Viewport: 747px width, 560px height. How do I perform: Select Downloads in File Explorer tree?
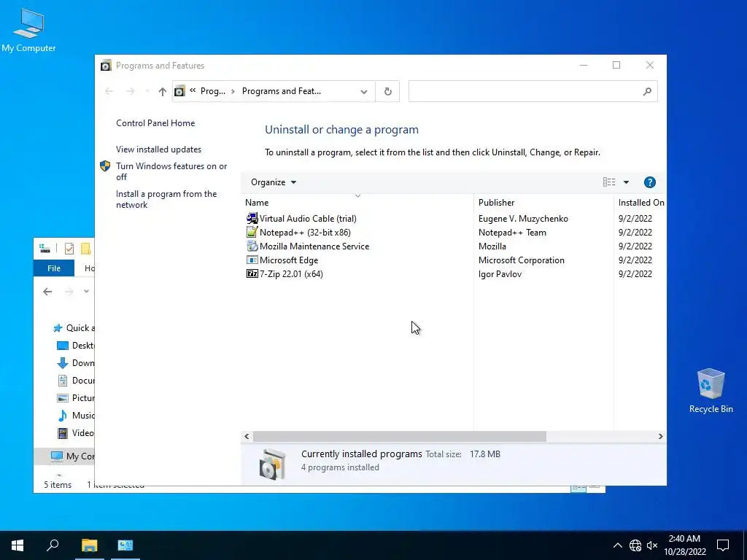pyautogui.click(x=75, y=363)
